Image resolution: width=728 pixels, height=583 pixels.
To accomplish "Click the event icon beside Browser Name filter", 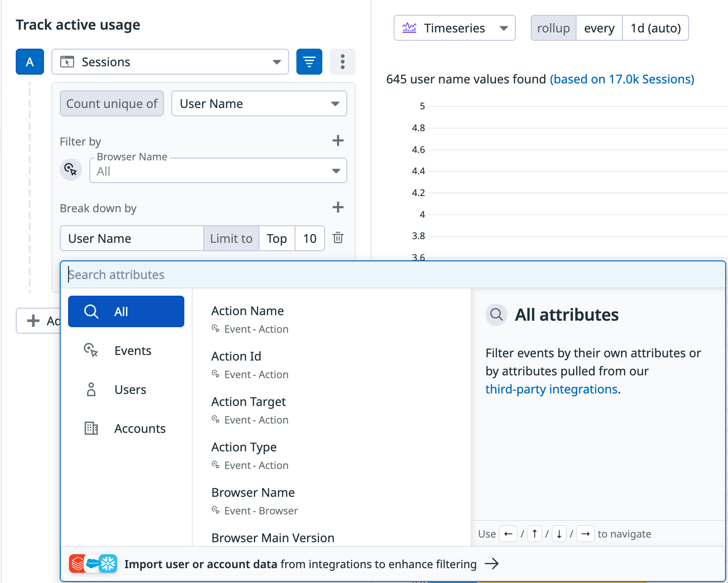I will coord(71,170).
